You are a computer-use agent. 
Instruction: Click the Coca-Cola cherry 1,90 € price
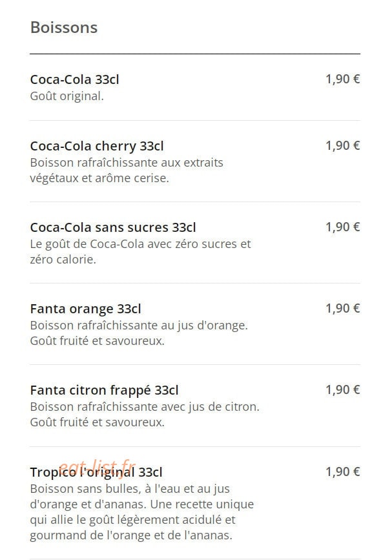342,146
